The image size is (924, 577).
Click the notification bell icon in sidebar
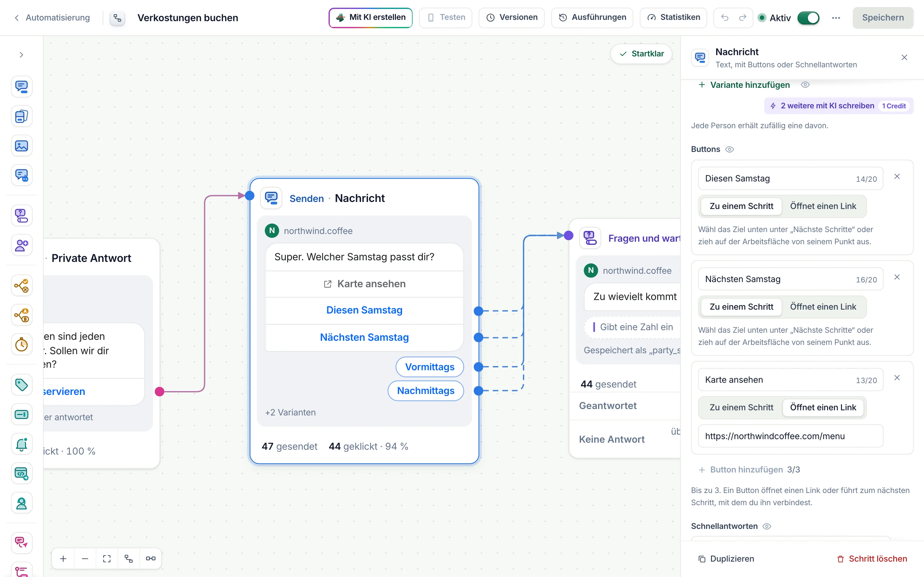(x=21, y=444)
